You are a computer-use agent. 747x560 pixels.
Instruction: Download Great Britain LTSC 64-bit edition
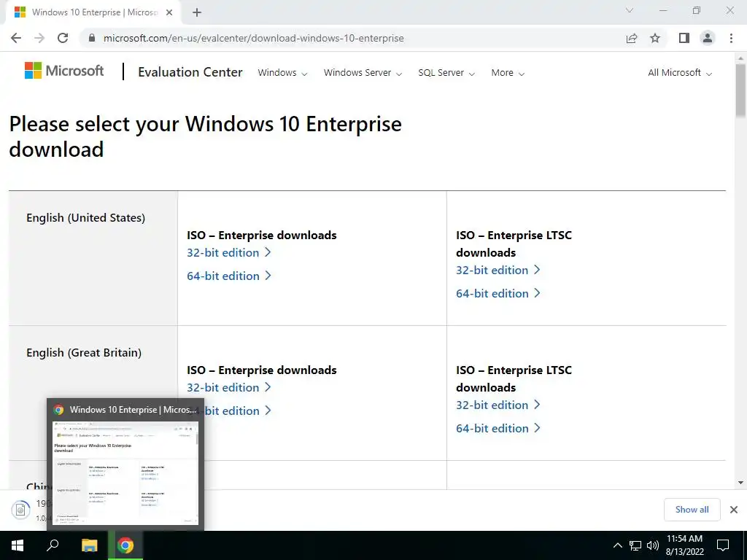coord(498,428)
